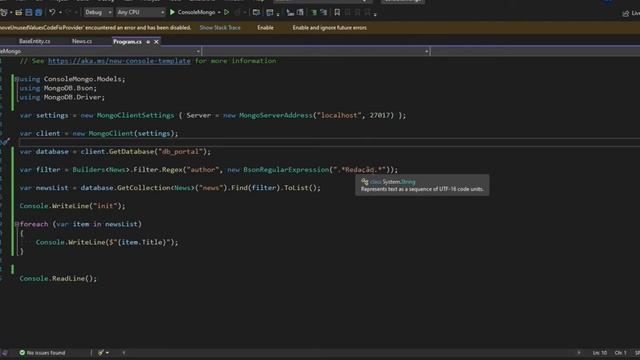Click the Console.WriteLine("init") line
Viewport: 640px width, 360px height.
[73, 206]
